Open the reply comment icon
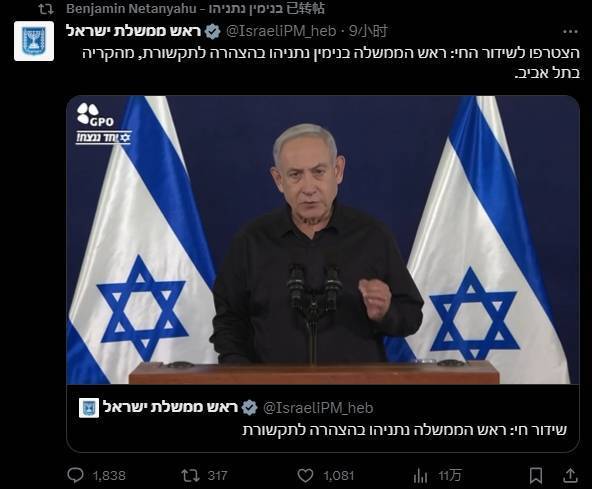 click(75, 475)
